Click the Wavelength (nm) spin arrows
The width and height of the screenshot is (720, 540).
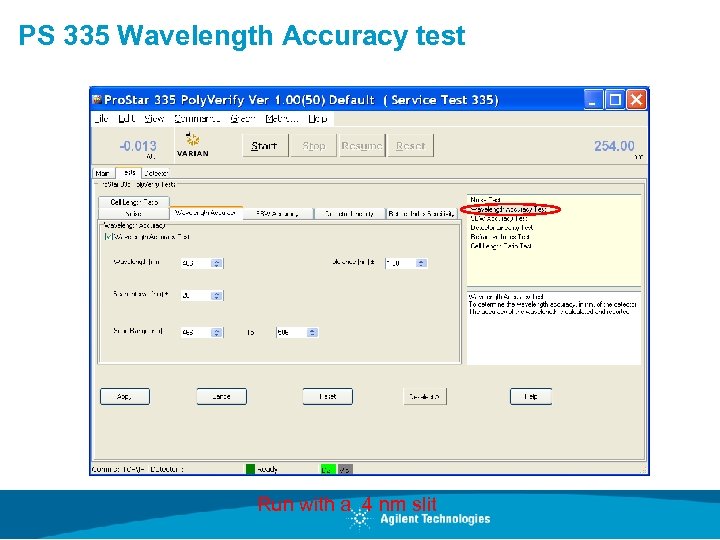click(217, 263)
